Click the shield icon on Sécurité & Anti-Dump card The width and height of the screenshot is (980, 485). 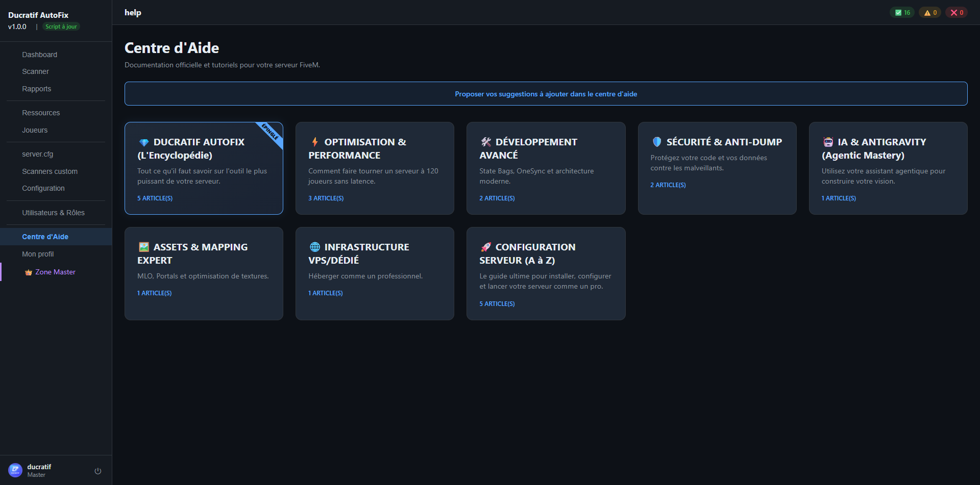click(657, 142)
